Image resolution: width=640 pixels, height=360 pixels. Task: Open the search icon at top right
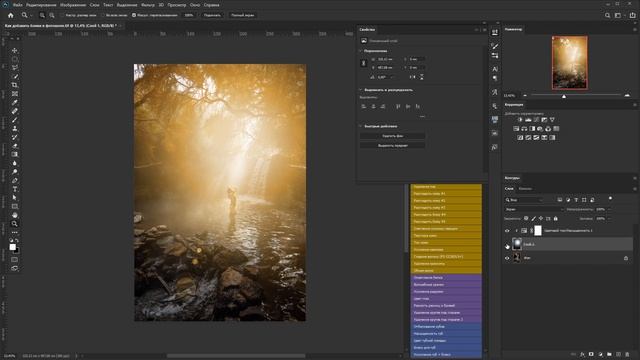pyautogui.click(x=607, y=15)
